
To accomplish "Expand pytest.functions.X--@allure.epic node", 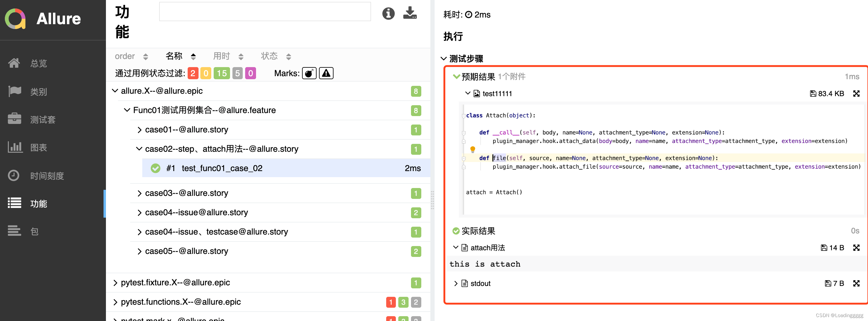I will (115, 302).
